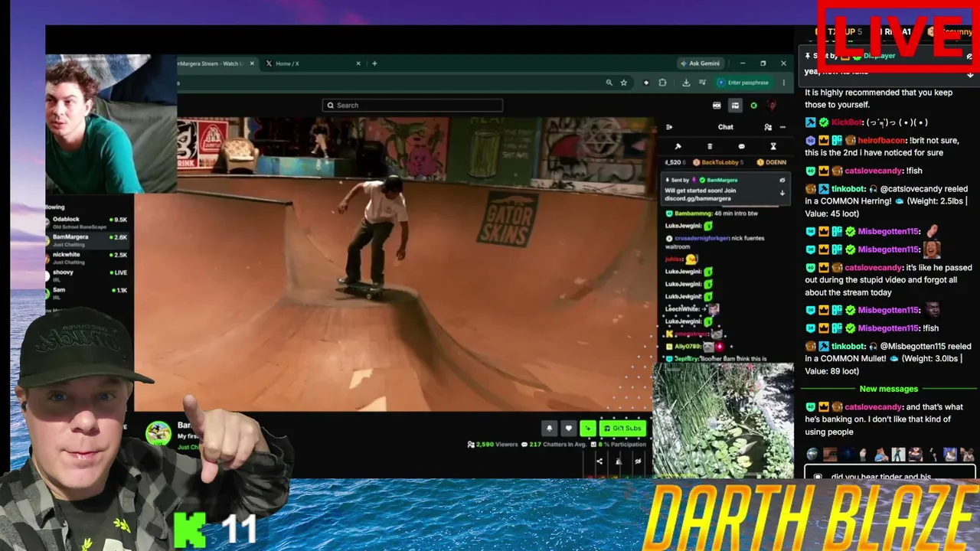Expand the pinned message with the down arrow
This screenshot has width=980, height=551.
(x=782, y=193)
